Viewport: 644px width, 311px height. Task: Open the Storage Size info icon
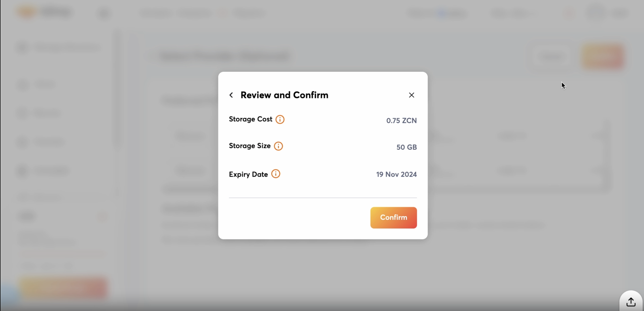[278, 146]
